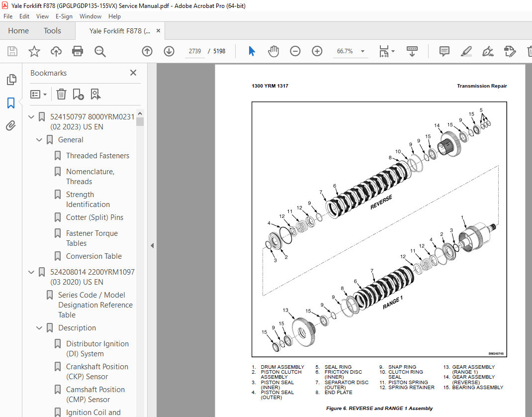
Task: Add a comment with the speech bubble icon
Action: [444, 51]
